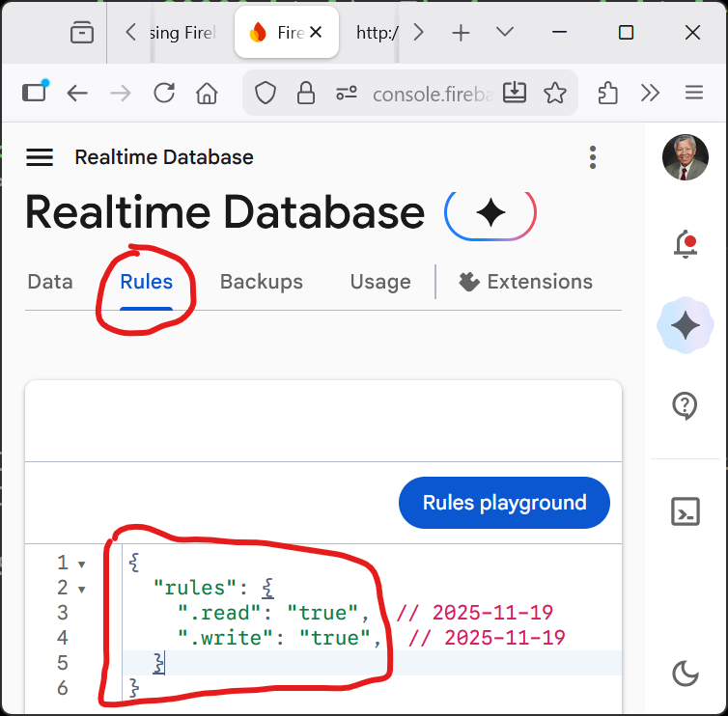This screenshot has height=716, width=728.
Task: Bookmark this page with star icon
Action: [x=554, y=93]
